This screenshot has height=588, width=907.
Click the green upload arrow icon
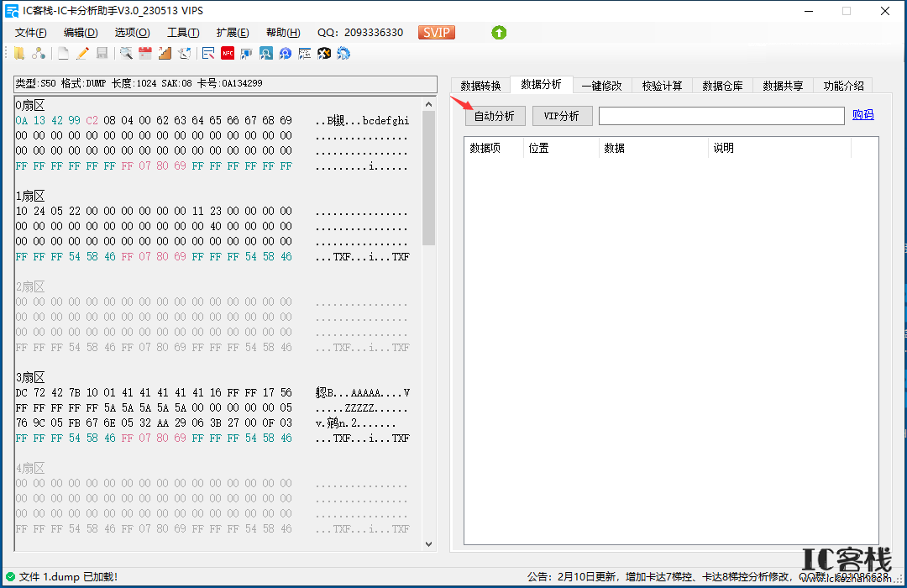(x=499, y=33)
